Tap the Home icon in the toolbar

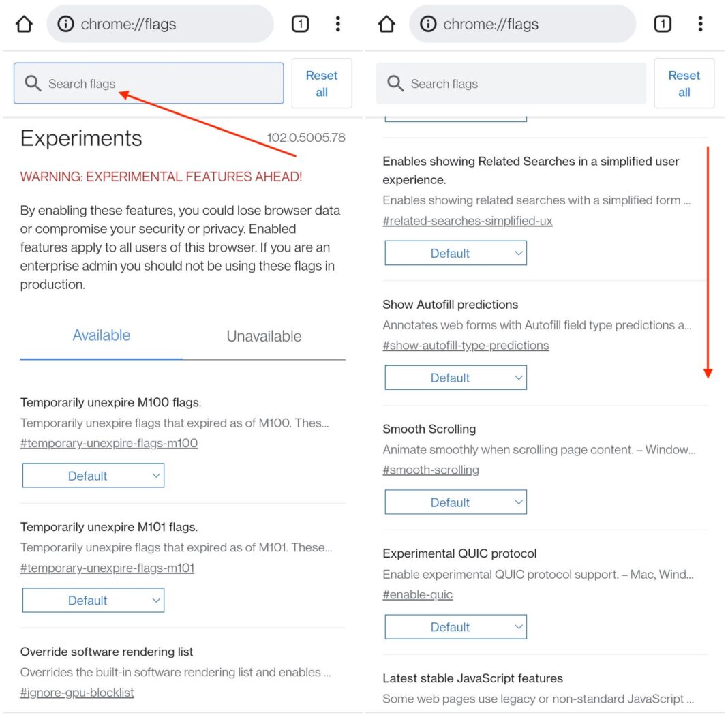[x=24, y=23]
